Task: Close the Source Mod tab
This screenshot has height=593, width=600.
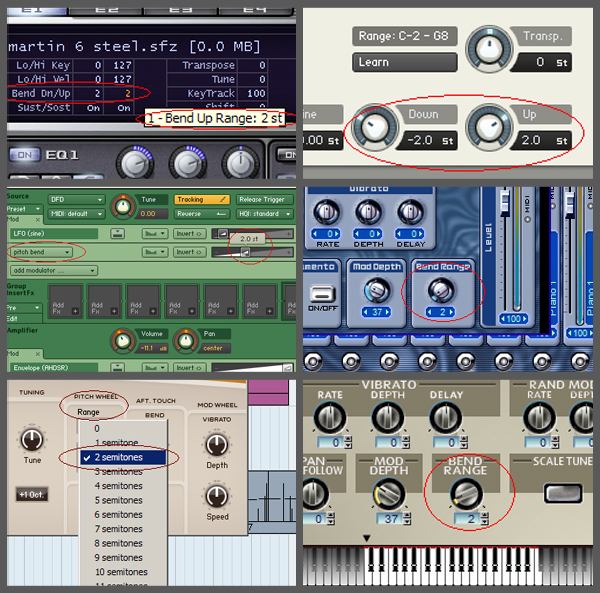Action: pos(38,220)
